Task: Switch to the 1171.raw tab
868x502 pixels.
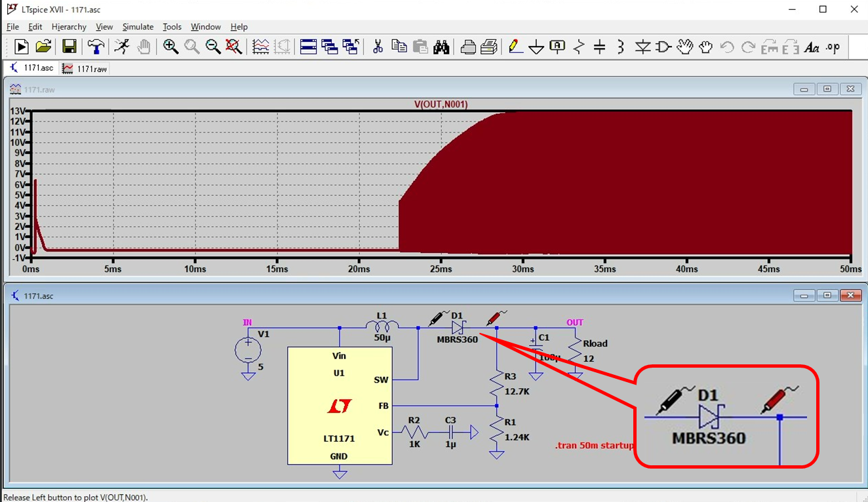Action: (x=85, y=68)
